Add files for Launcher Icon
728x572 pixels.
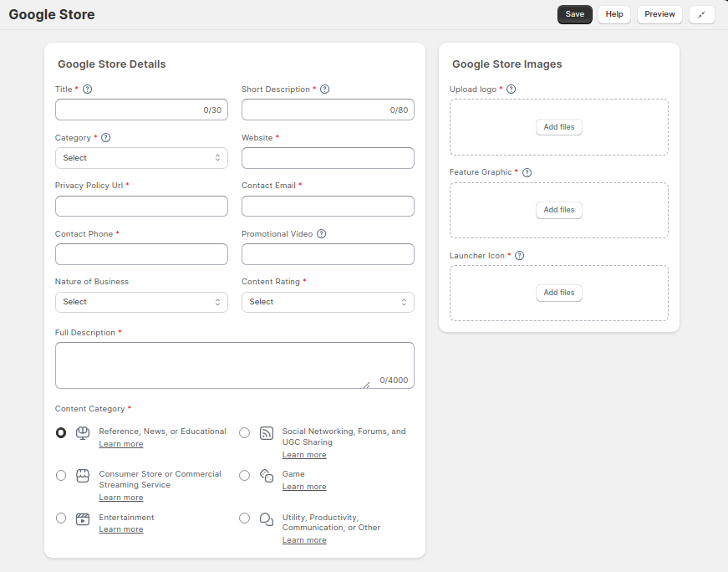coord(559,293)
